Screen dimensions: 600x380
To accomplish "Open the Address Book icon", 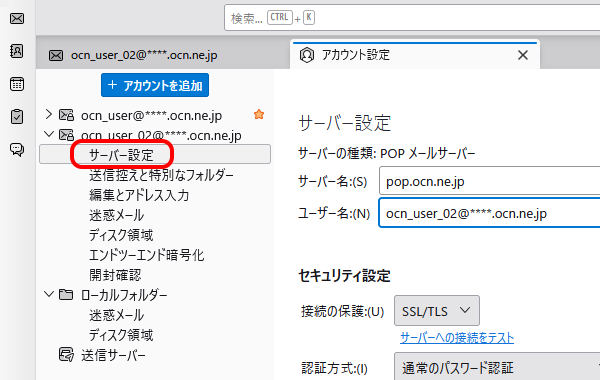I will click(17, 51).
